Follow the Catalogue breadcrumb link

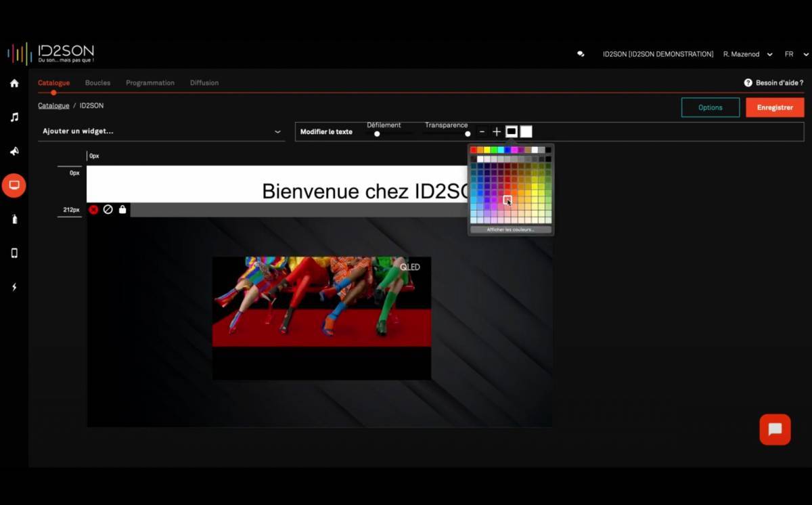coord(53,106)
